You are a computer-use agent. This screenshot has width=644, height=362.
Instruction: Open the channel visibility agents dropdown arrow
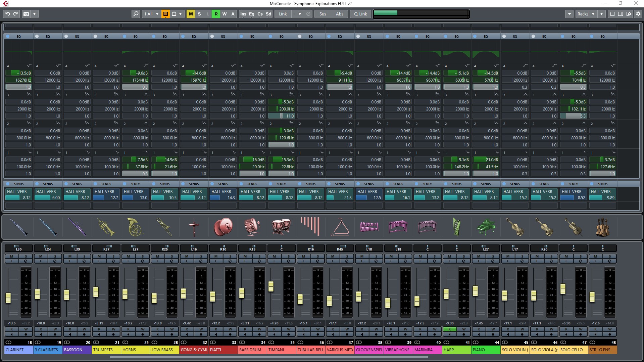181,14
